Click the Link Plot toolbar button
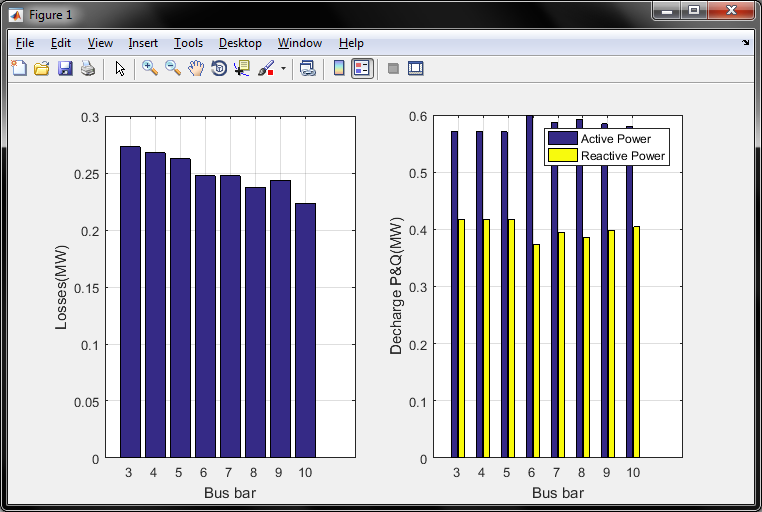The height and width of the screenshot is (512, 762). pos(308,69)
